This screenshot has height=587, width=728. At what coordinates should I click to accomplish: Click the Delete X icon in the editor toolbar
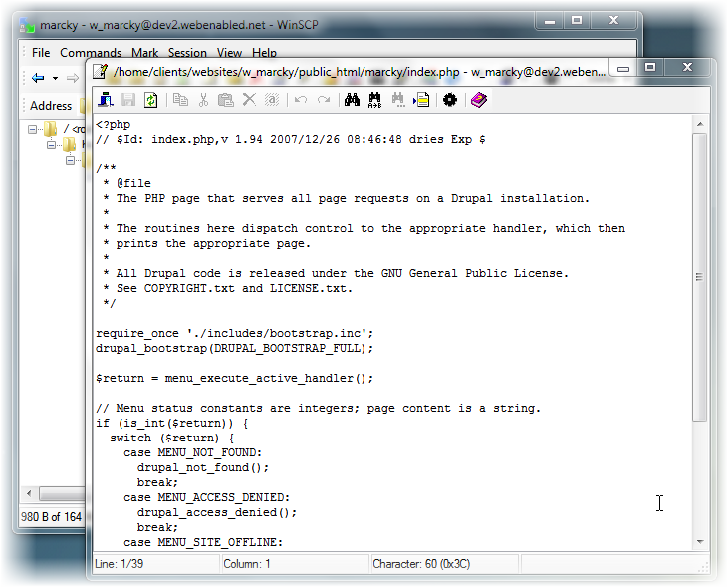tap(249, 100)
